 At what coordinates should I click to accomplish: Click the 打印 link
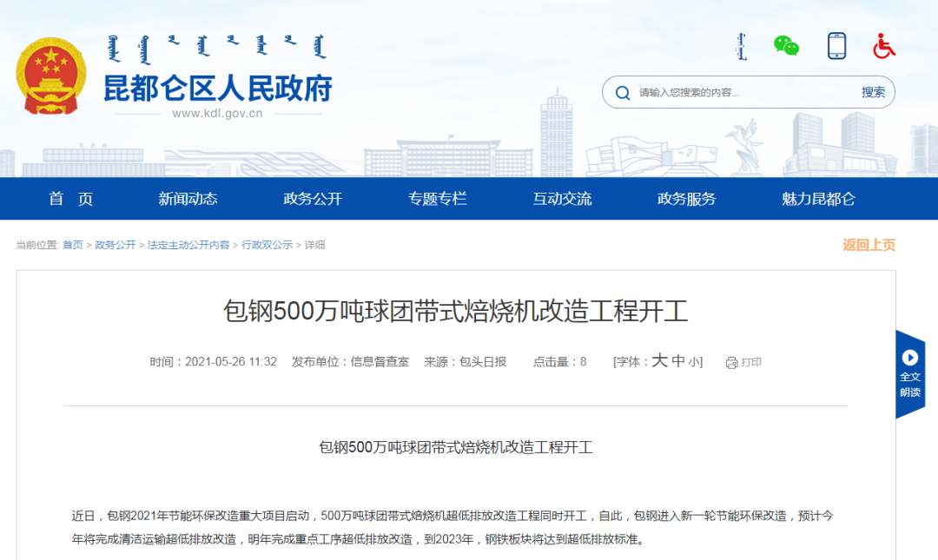tap(750, 362)
